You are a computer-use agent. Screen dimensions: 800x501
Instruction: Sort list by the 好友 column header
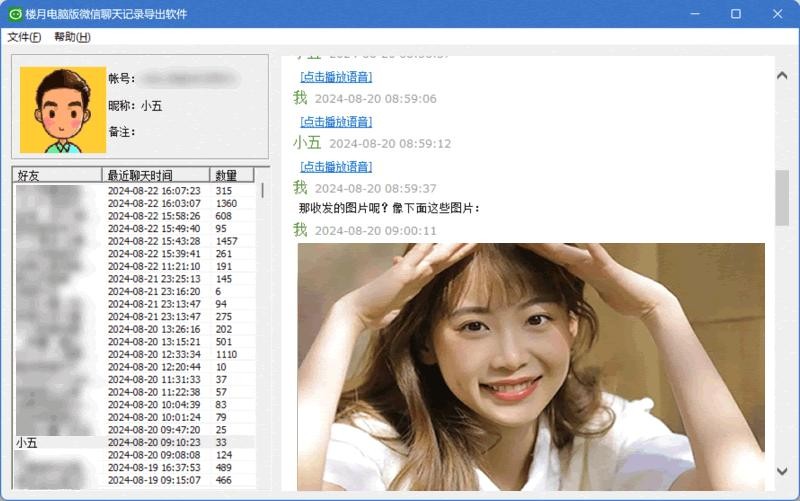(x=57, y=175)
